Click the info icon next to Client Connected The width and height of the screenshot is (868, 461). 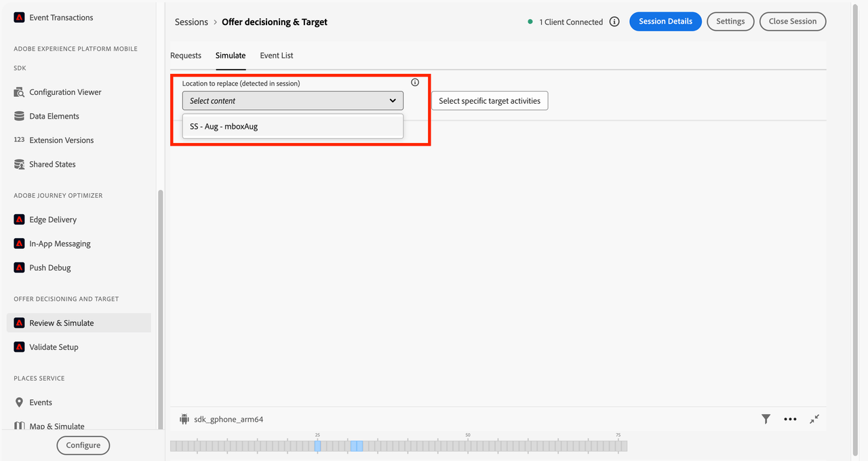(x=614, y=21)
